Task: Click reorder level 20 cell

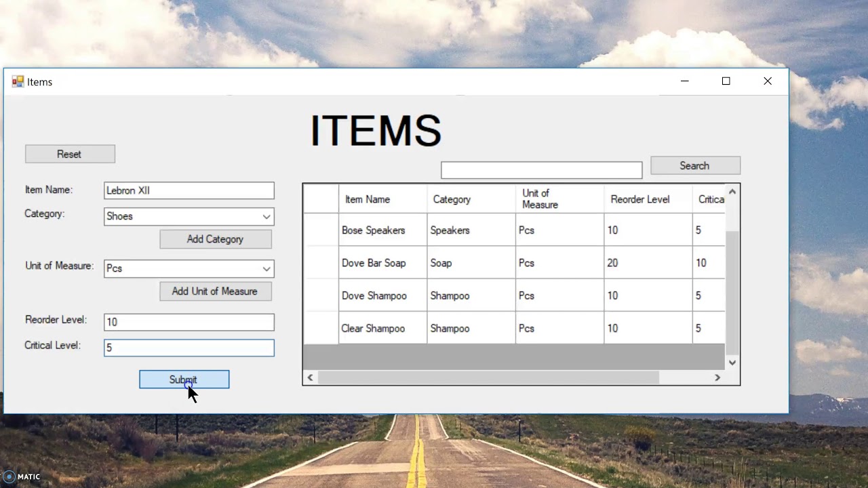Action: point(648,263)
